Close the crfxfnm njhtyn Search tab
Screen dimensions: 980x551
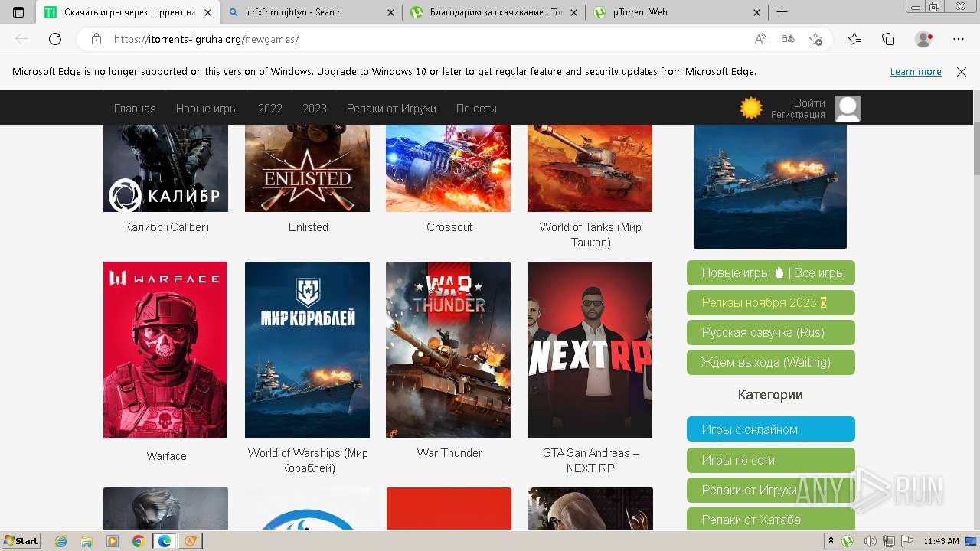(390, 12)
